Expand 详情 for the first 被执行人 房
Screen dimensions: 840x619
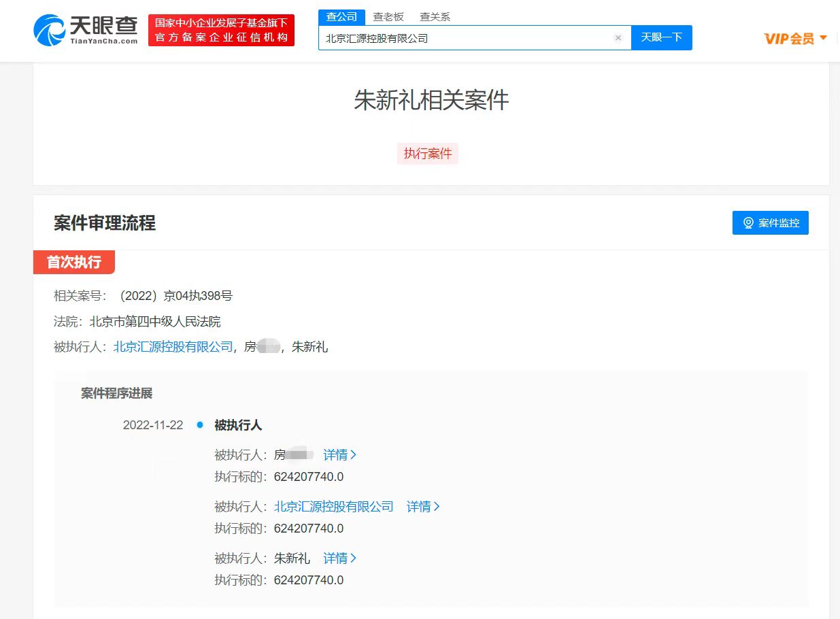(339, 455)
